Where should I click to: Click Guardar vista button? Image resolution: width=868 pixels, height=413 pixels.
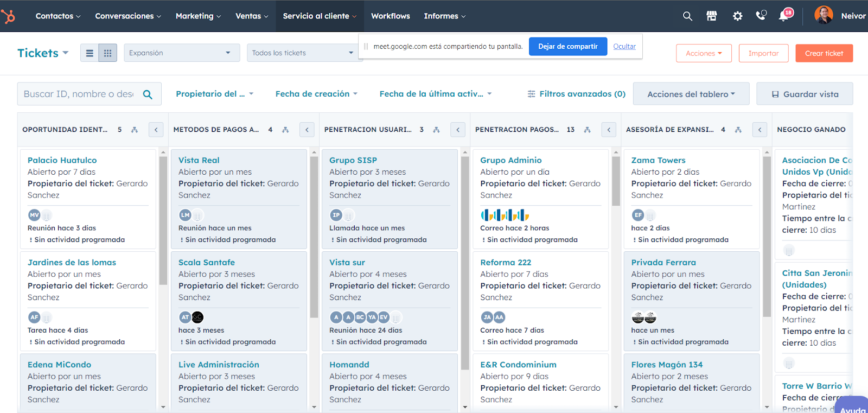pyautogui.click(x=805, y=94)
